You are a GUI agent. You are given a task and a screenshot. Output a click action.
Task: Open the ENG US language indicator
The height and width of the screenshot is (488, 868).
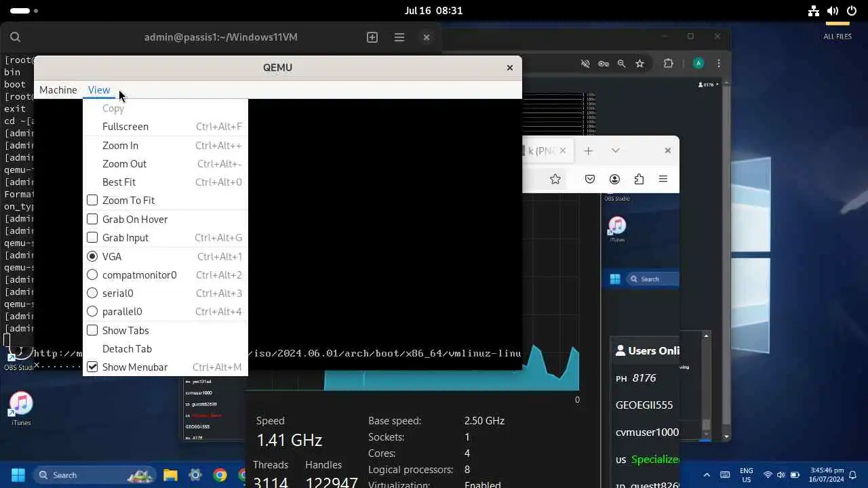[746, 475]
